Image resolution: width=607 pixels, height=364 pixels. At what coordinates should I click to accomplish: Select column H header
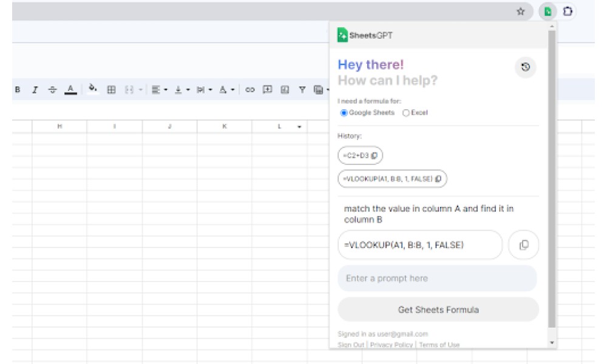(x=59, y=126)
